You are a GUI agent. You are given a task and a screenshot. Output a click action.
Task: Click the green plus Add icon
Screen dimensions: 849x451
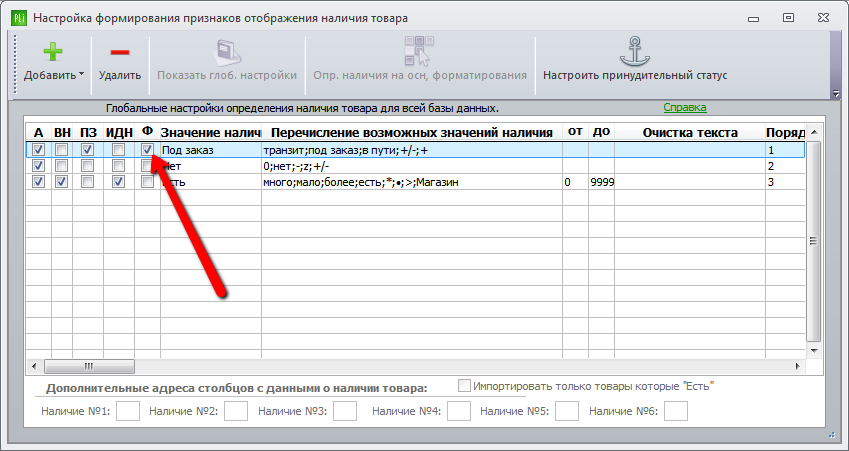53,52
